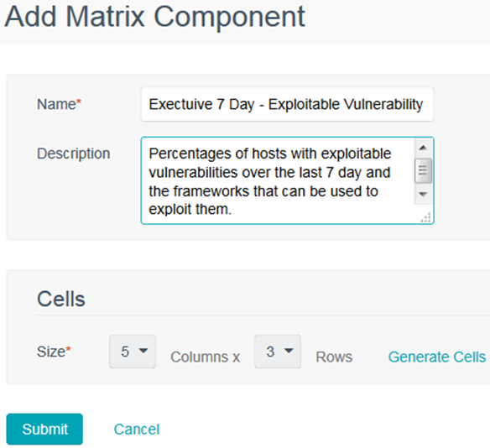Click the Cells section heading
This screenshot has width=490, height=448.
click(x=61, y=299)
